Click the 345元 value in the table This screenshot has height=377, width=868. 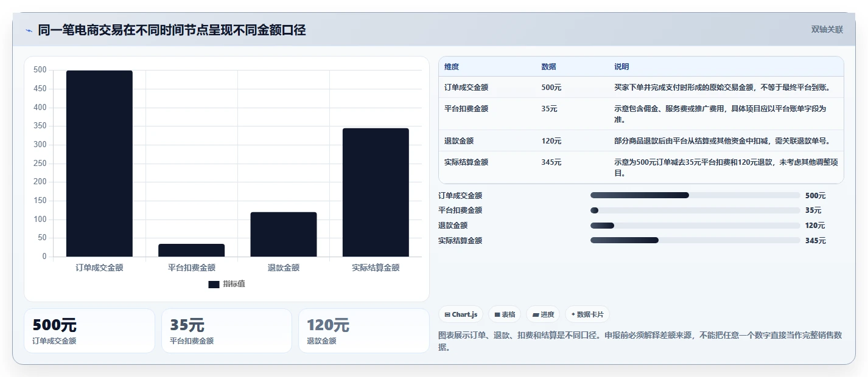[551, 162]
